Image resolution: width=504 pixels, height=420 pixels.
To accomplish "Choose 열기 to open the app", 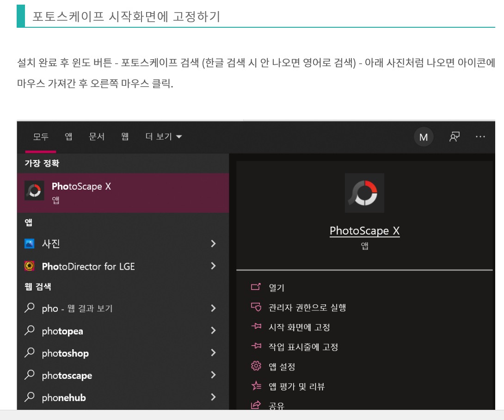I will (277, 288).
